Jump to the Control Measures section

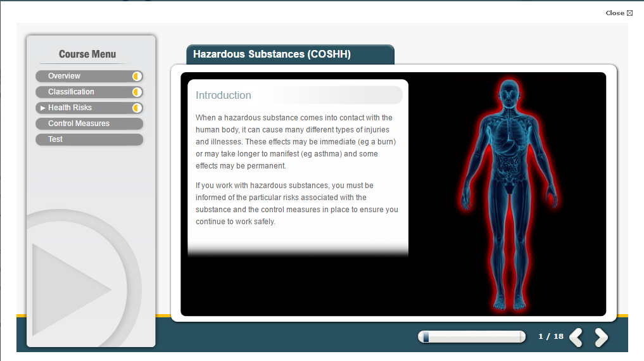[79, 123]
